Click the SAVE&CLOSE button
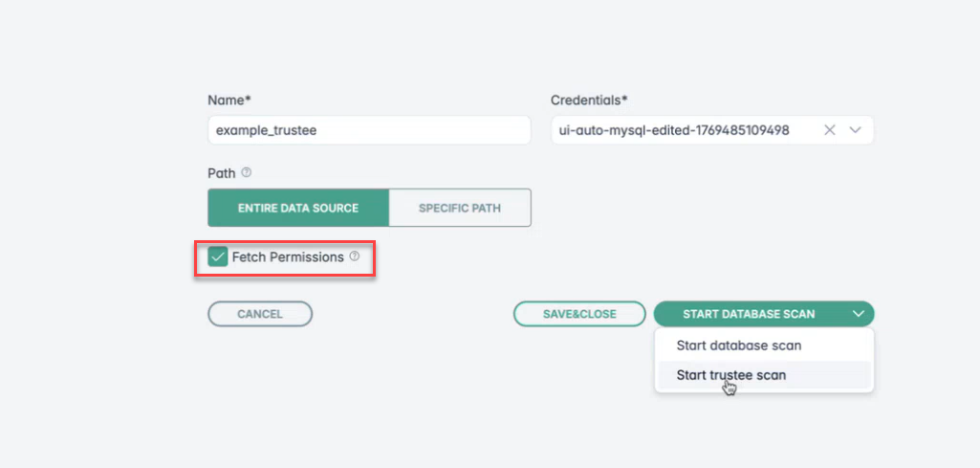This screenshot has height=468, width=980. tap(580, 314)
